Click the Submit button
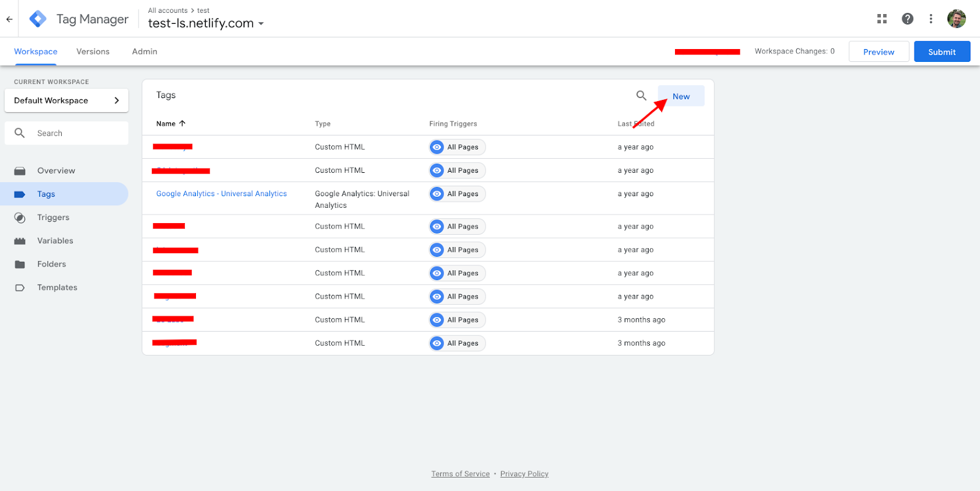 point(942,51)
